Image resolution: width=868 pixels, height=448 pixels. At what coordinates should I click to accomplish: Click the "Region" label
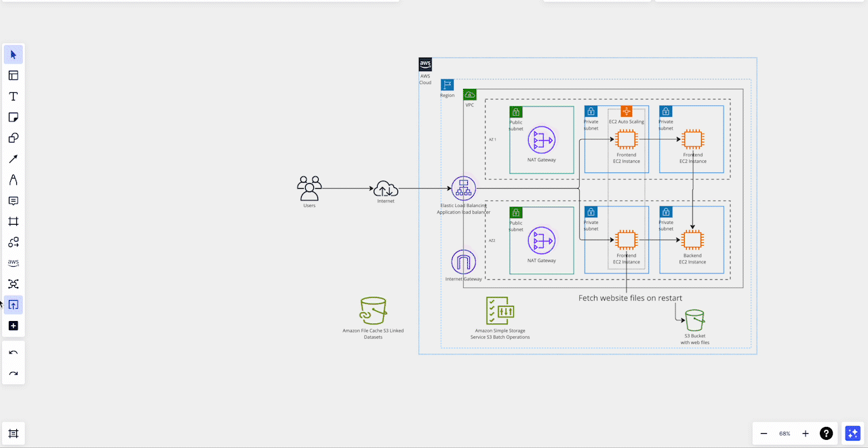[448, 96]
